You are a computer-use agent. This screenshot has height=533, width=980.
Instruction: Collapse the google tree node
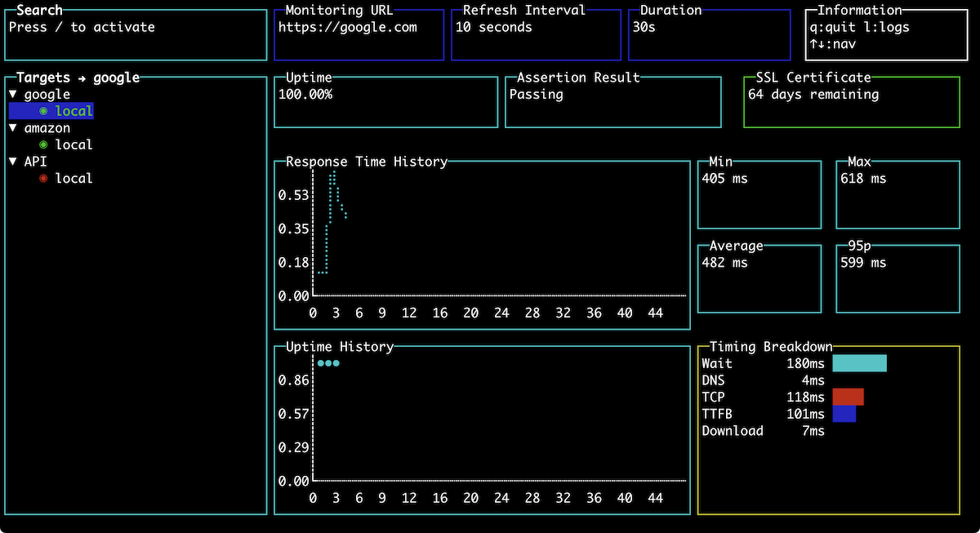13,94
